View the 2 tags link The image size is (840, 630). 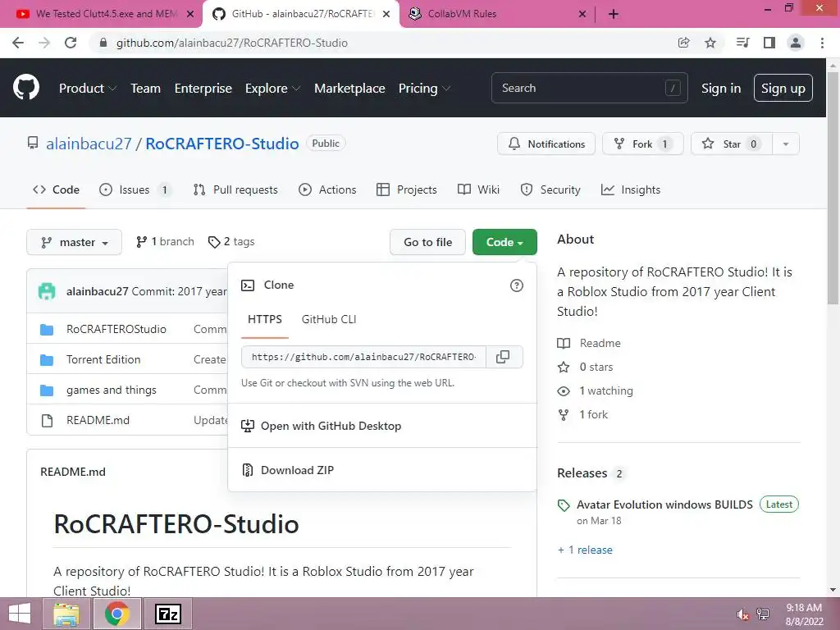coord(231,242)
